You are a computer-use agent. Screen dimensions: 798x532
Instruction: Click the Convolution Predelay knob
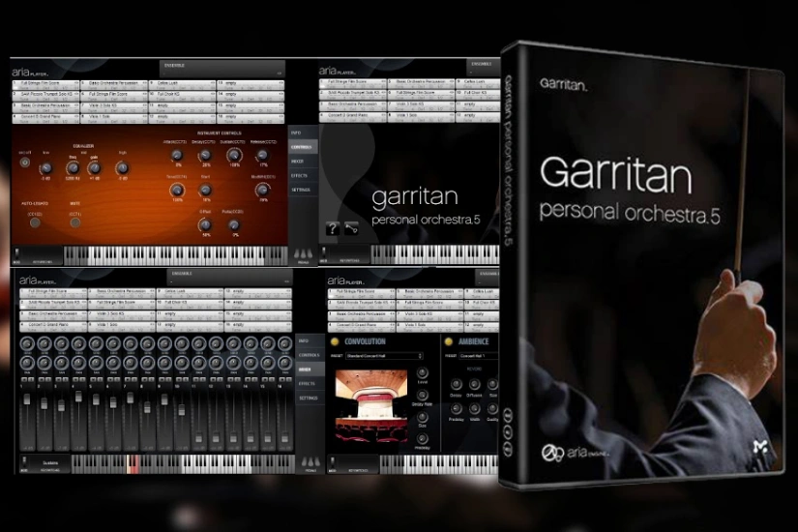coord(423,438)
